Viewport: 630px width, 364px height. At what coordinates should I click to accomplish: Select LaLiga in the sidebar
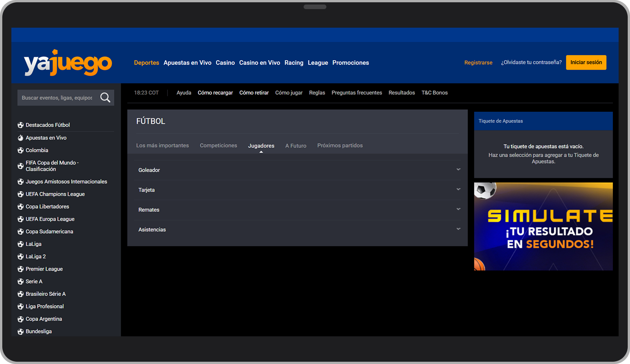point(33,244)
